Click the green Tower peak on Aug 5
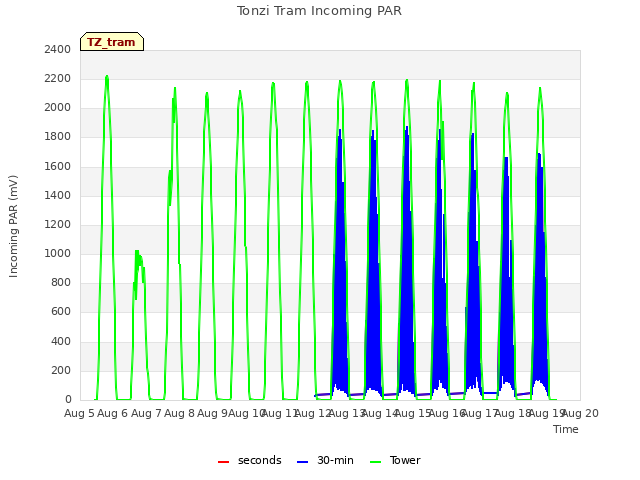Image resolution: width=640 pixels, height=480 pixels. 107,76
